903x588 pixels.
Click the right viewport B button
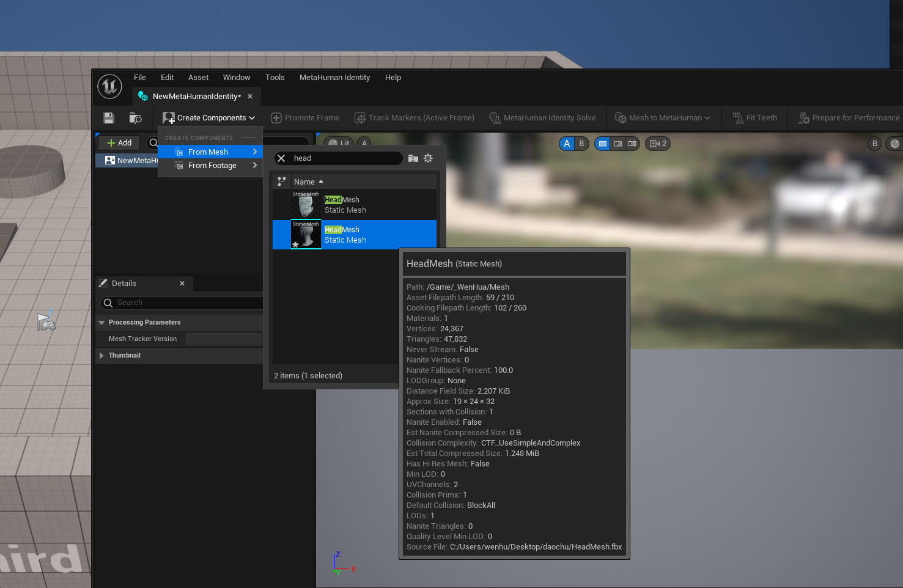[875, 144]
